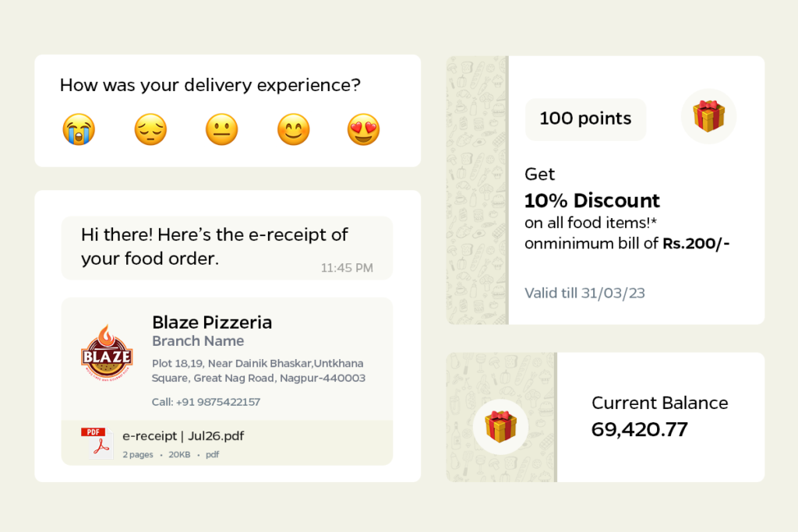Click the Blaze Pizzeria title

coord(212,322)
